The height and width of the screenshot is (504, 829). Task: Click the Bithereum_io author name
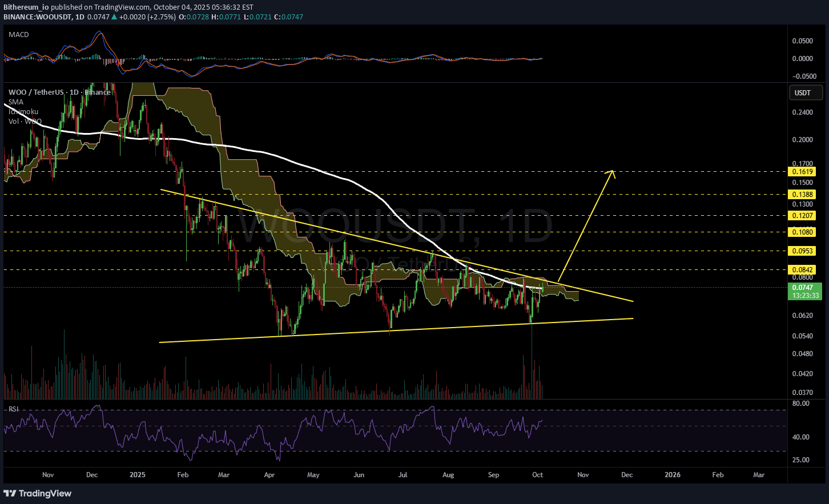point(26,7)
